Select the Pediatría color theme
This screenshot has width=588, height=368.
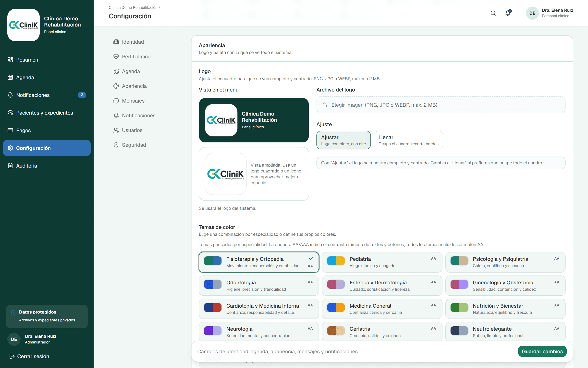click(x=382, y=262)
